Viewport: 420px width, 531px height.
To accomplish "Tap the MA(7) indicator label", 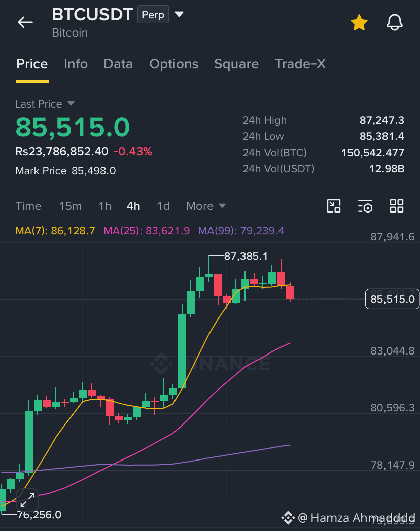I will click(x=55, y=231).
